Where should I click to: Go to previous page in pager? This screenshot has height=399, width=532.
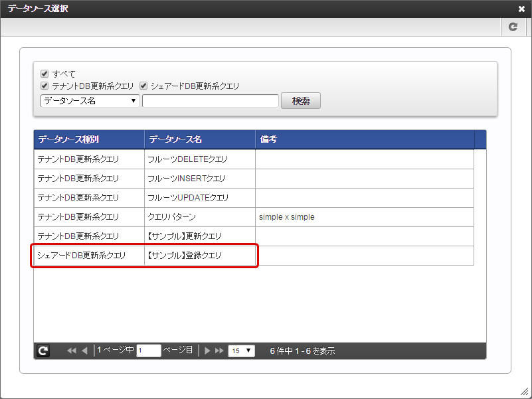(84, 351)
